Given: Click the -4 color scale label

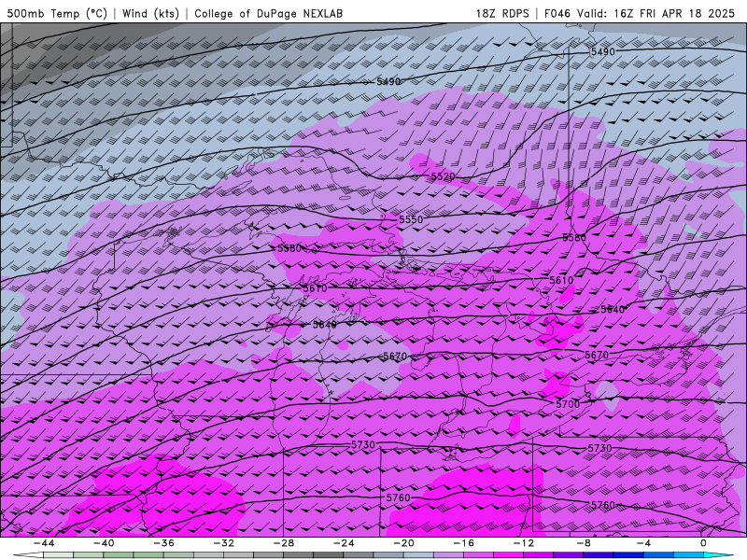Looking at the screenshot, I should (643, 543).
